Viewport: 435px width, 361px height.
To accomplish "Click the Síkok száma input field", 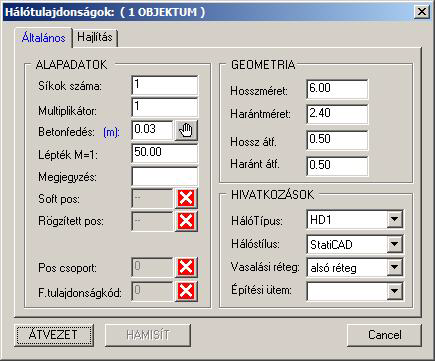I will (x=165, y=85).
